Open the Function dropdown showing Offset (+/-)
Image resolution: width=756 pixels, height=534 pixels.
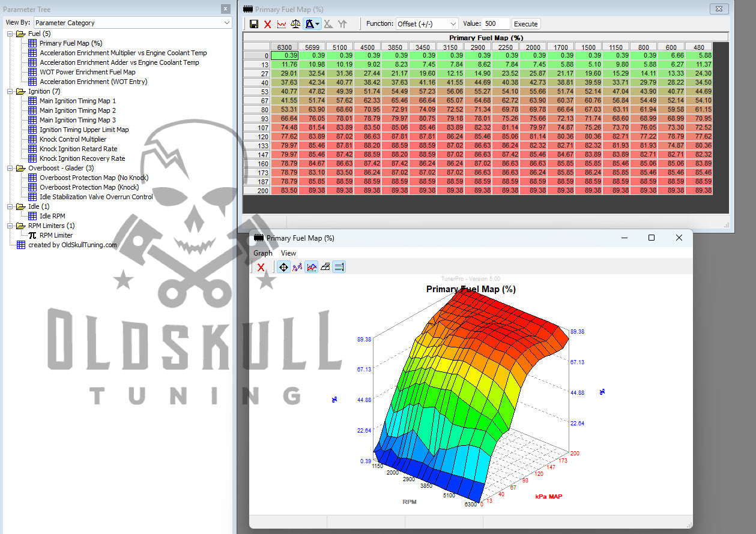[426, 24]
